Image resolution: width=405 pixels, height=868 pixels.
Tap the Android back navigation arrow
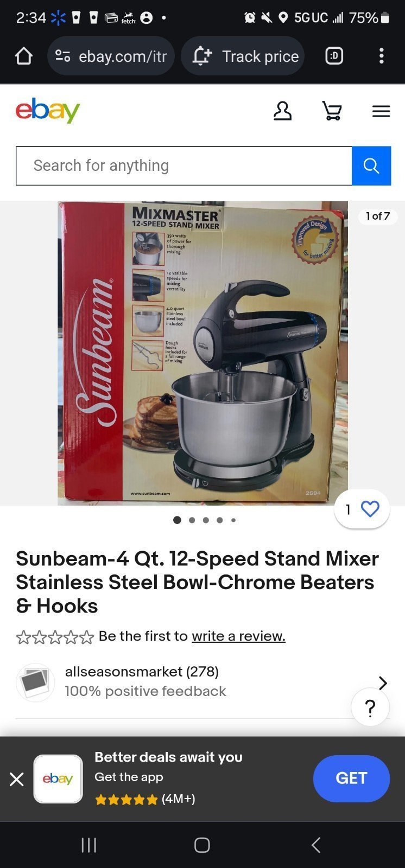pos(316,845)
